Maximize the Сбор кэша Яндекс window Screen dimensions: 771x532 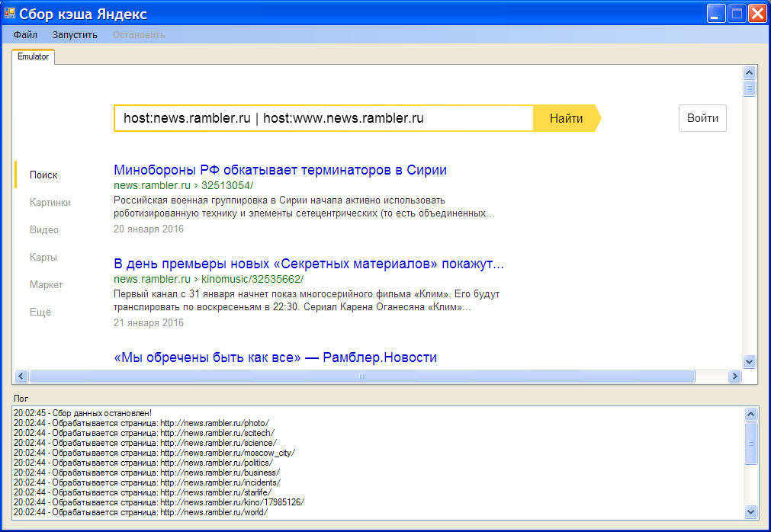click(x=737, y=14)
